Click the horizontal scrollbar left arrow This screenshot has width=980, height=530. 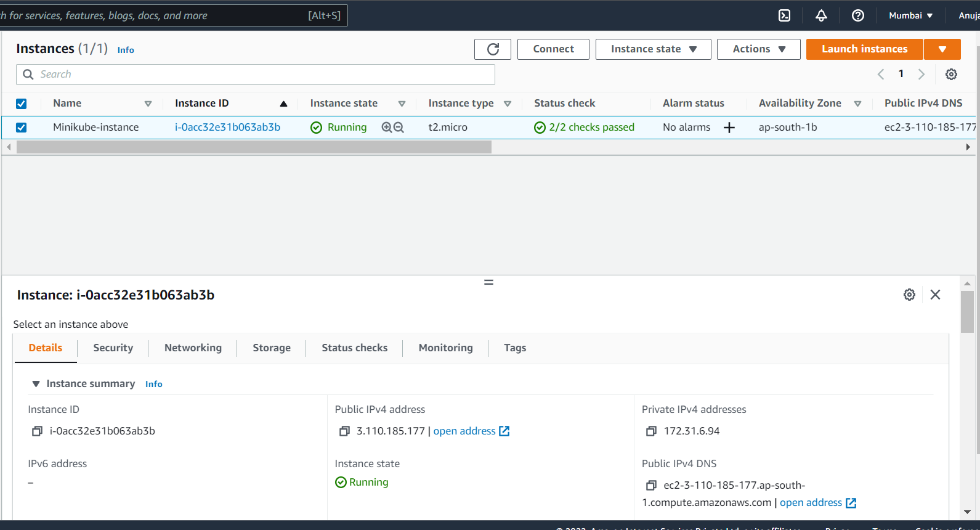9,147
